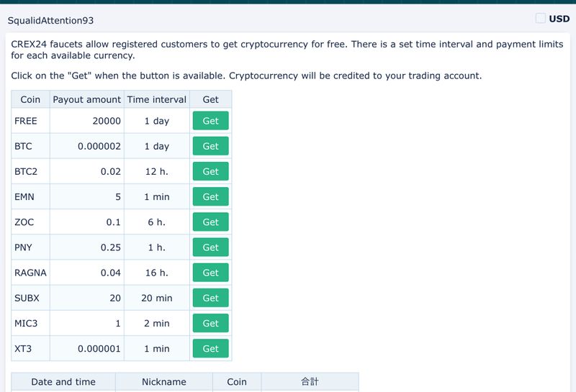Screen dimensions: 576x392
Task: Get the EMN faucet payout
Action: point(210,196)
